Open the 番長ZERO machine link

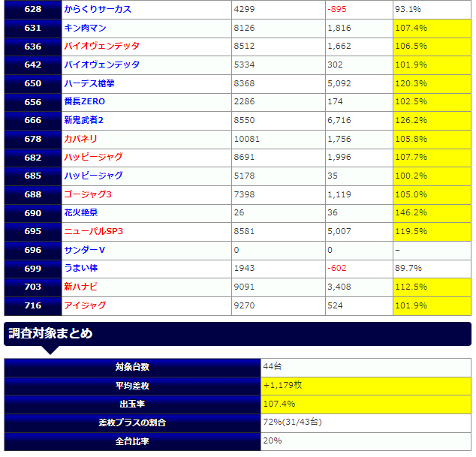[85, 102]
